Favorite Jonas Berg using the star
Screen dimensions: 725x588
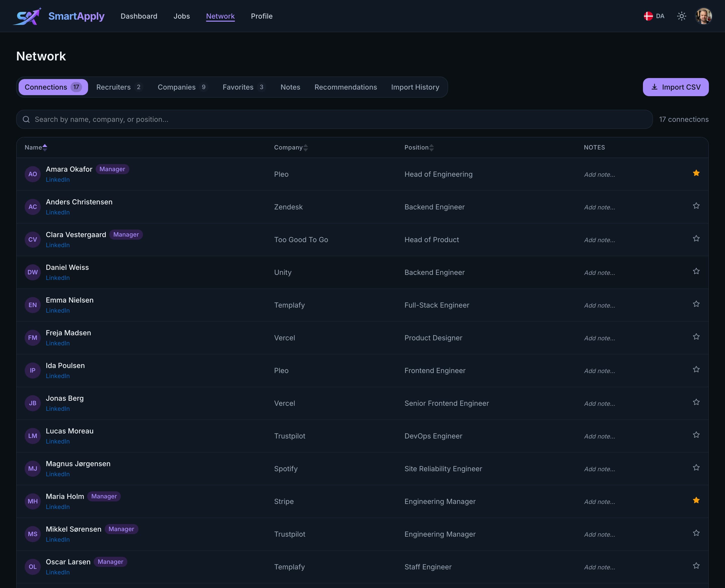pos(696,402)
